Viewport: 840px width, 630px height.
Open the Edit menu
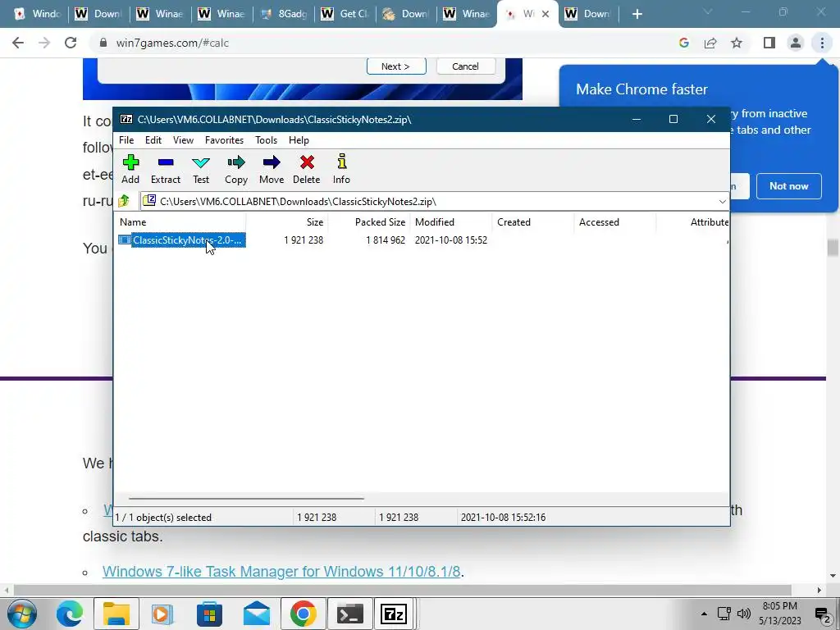(x=153, y=140)
